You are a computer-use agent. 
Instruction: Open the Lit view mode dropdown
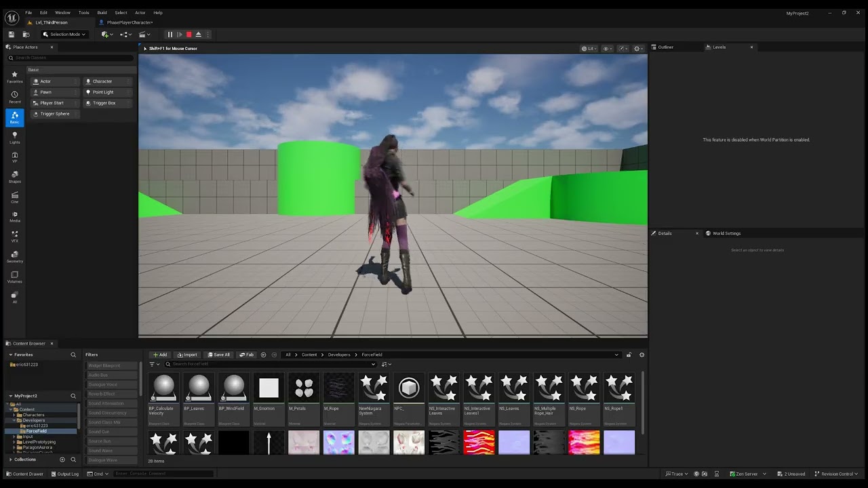[589, 49]
